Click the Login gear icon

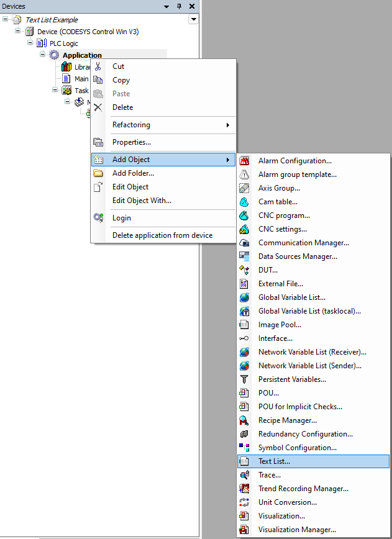[98, 217]
